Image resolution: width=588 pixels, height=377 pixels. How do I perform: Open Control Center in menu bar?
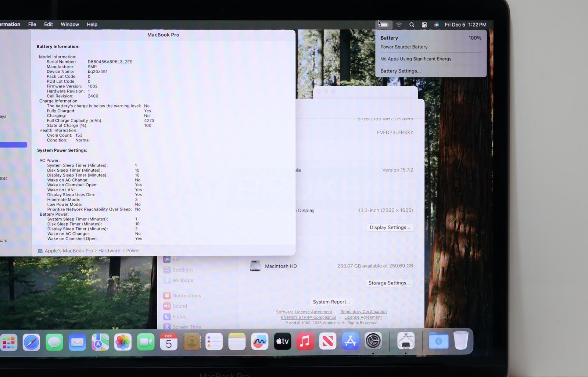click(x=424, y=25)
